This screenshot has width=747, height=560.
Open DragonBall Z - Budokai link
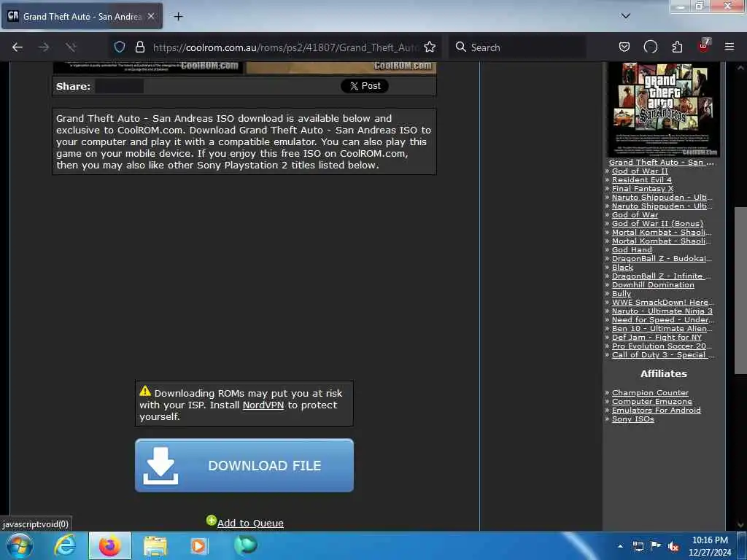pos(662,259)
